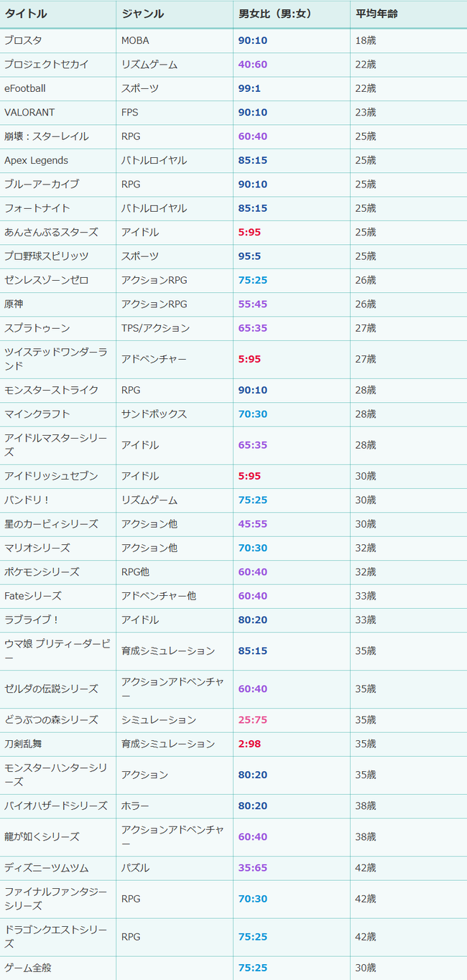Click the 男女比（男:女） column header

coord(292,14)
